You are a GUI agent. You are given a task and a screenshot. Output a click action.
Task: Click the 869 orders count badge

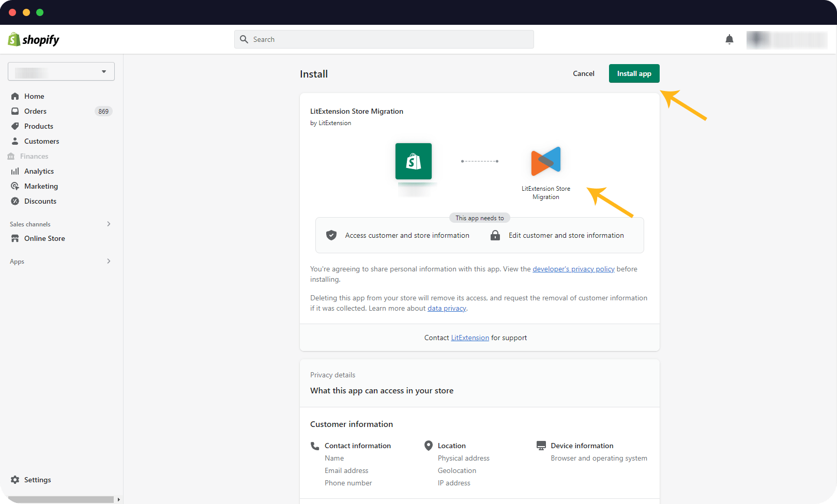(103, 111)
